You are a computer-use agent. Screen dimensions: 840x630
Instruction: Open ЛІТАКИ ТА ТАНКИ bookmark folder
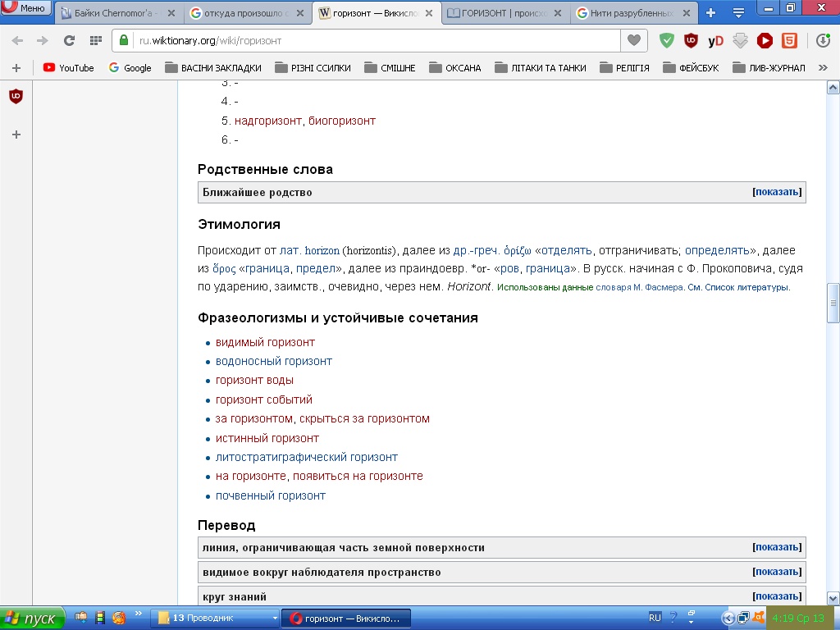pos(541,68)
